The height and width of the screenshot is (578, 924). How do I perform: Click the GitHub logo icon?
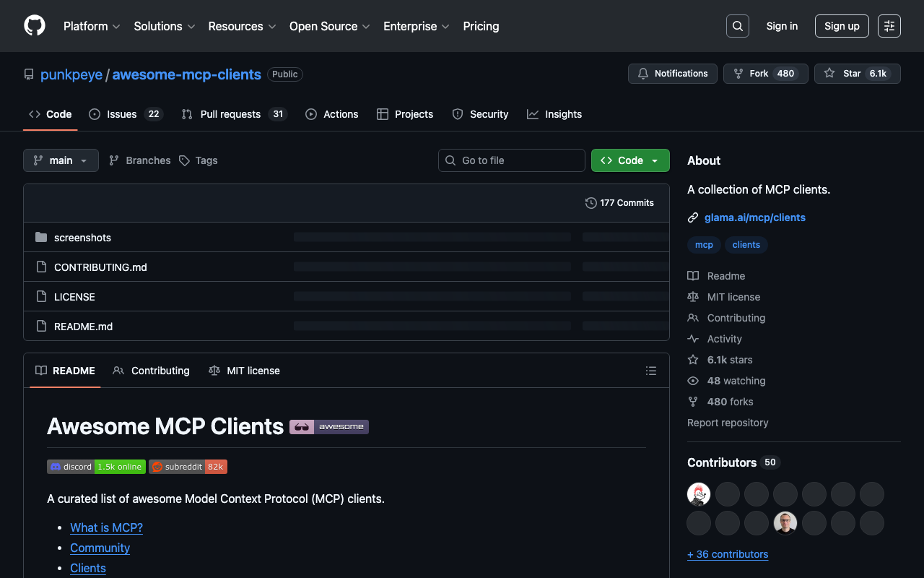(35, 26)
